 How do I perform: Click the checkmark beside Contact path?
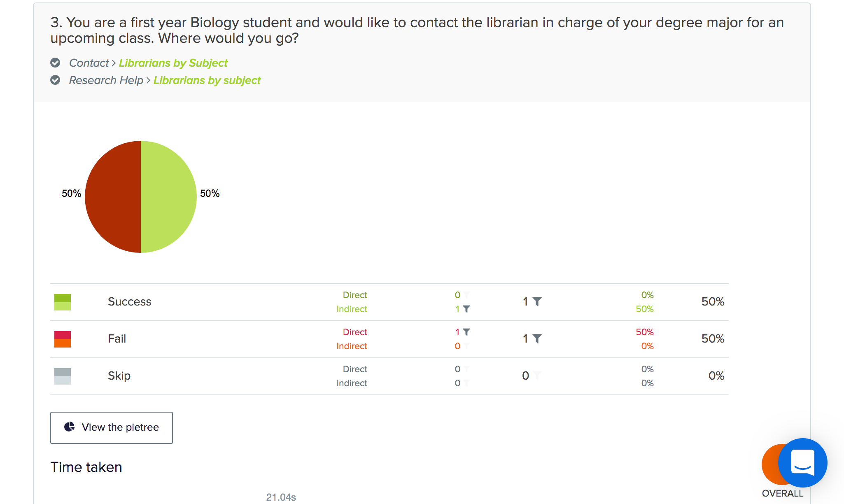coord(55,63)
